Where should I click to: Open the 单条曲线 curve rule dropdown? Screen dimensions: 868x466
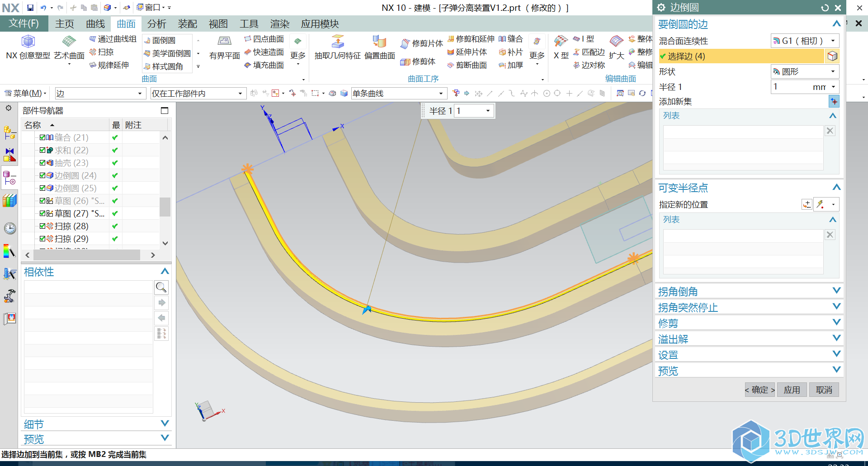coord(398,94)
